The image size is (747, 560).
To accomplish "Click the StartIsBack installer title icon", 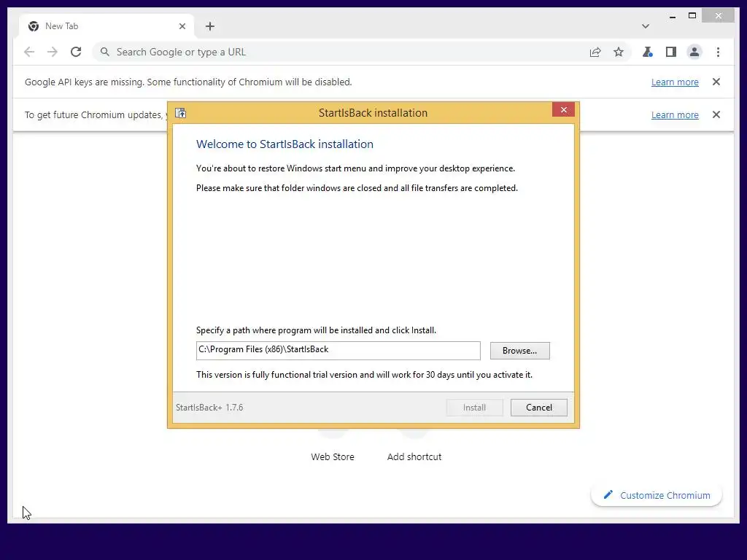I will [x=181, y=113].
